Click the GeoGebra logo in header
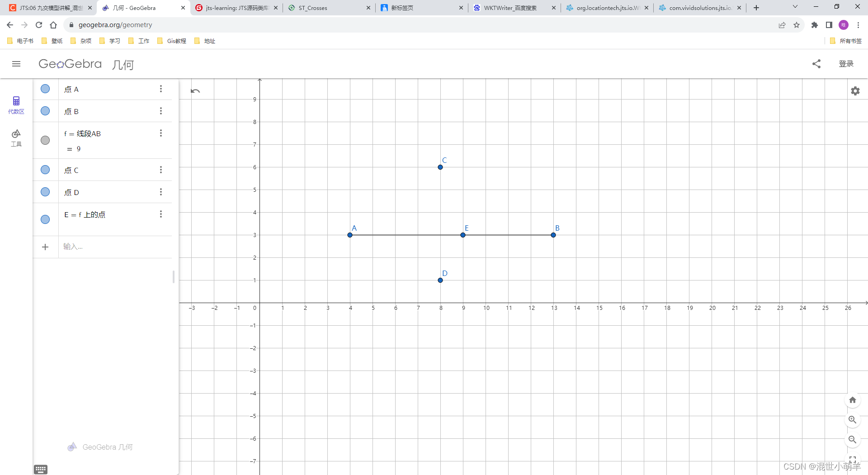This screenshot has height=475, width=868. pos(70,64)
